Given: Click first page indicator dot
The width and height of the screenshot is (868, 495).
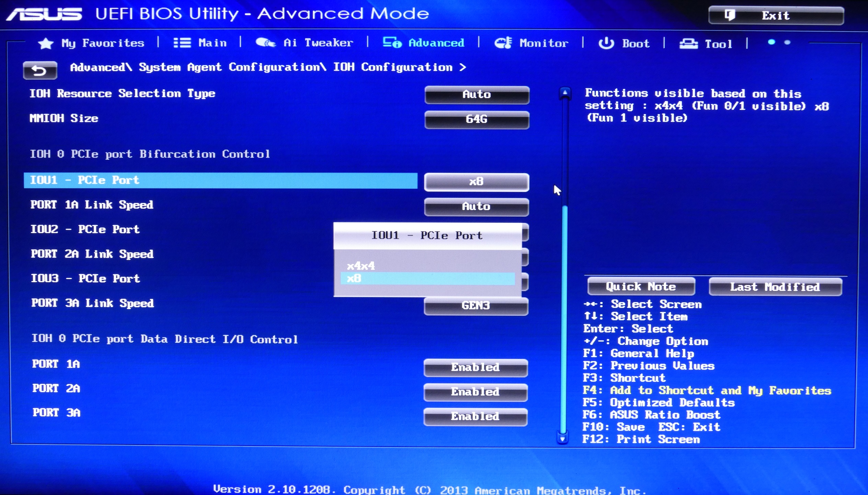Looking at the screenshot, I should 772,42.
